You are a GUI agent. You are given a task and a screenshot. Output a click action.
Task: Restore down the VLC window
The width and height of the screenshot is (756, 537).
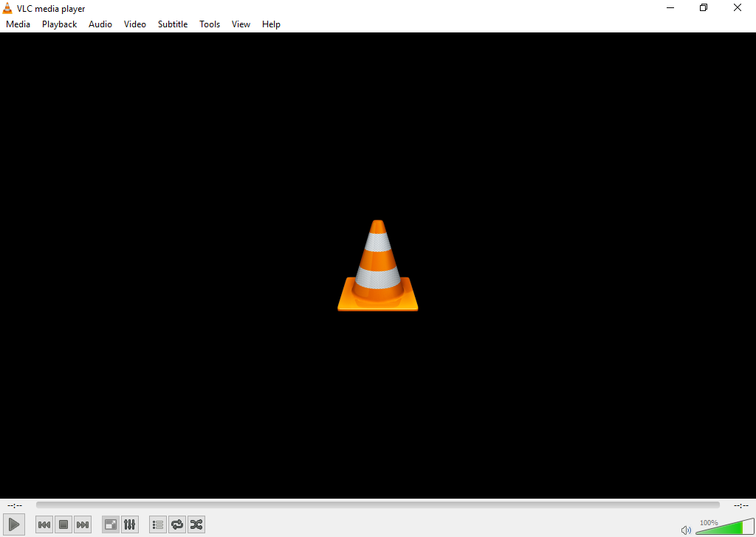click(704, 7)
